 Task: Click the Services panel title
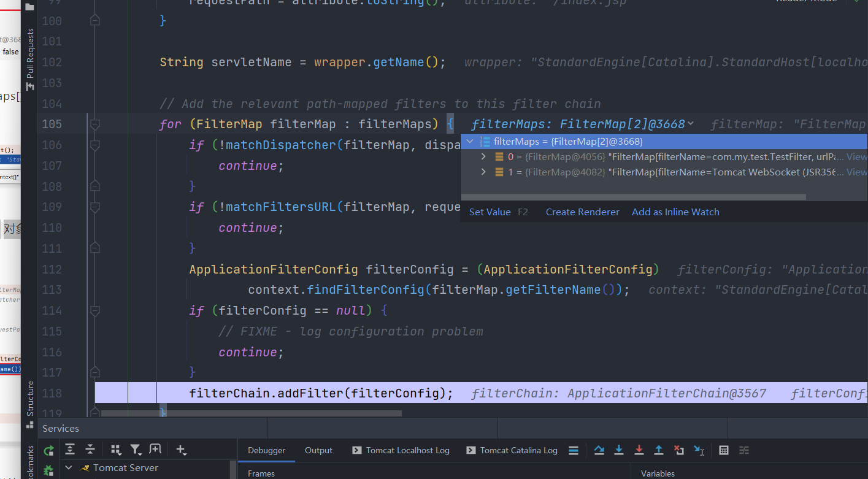[x=61, y=429]
